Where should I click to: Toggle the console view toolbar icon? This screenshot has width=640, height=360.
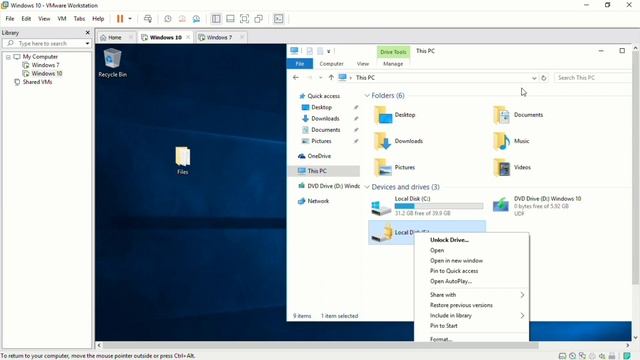click(278, 19)
